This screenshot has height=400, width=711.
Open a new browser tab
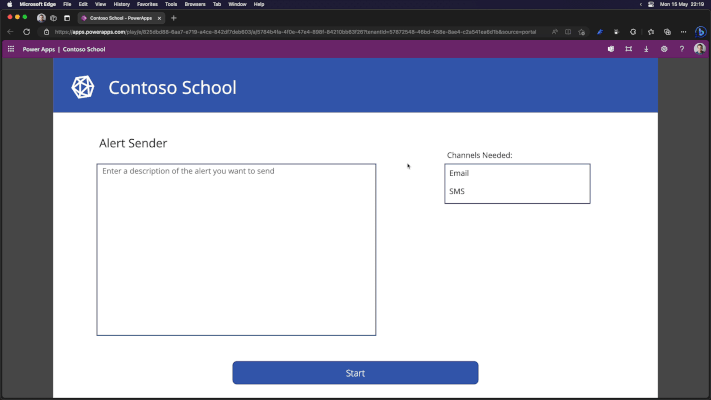tap(174, 18)
